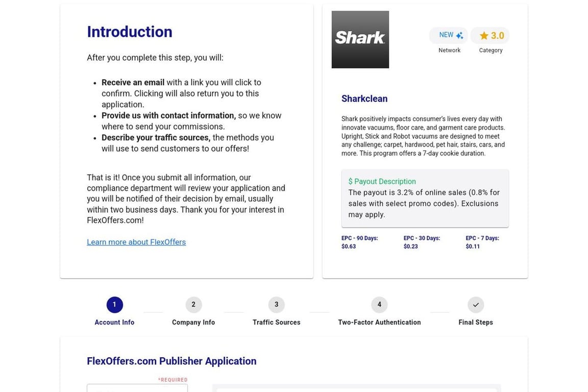Image resolution: width=588 pixels, height=392 pixels.
Task: Click the Two-Factor Authentication step label
Action: 379,322
